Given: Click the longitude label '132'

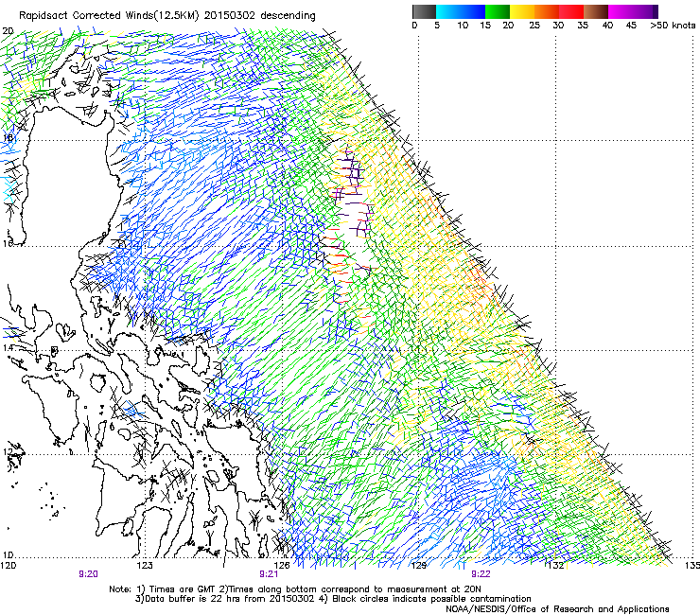Looking at the screenshot, I should 556,566.
